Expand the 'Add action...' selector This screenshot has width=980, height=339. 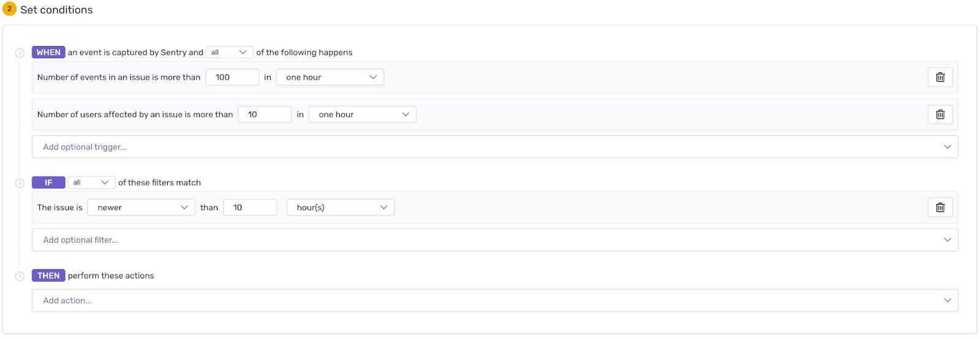[495, 301]
